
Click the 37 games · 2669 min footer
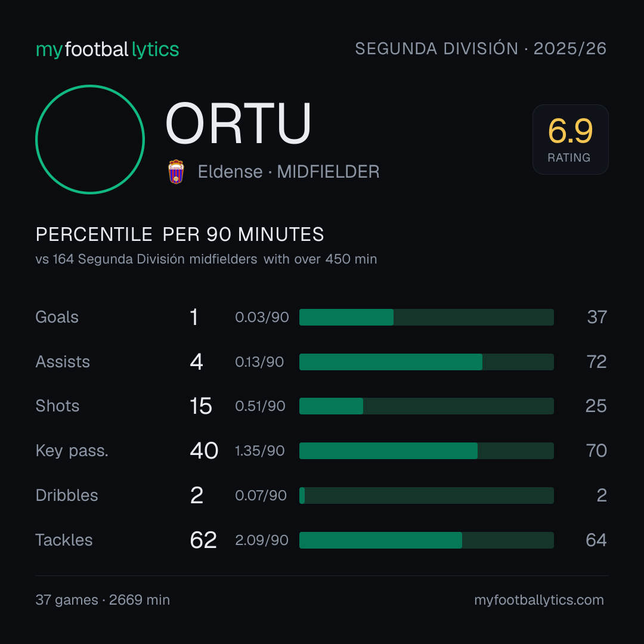coord(103,600)
